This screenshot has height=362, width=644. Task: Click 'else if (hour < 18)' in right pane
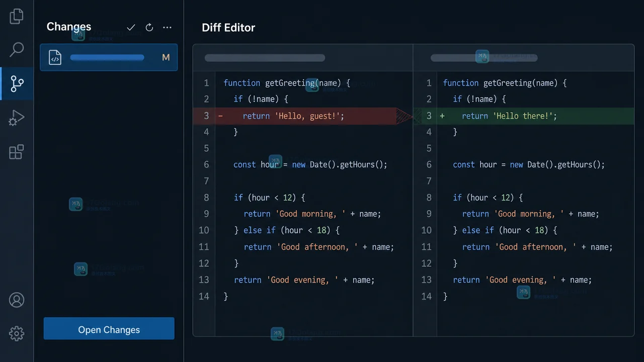coord(505,230)
